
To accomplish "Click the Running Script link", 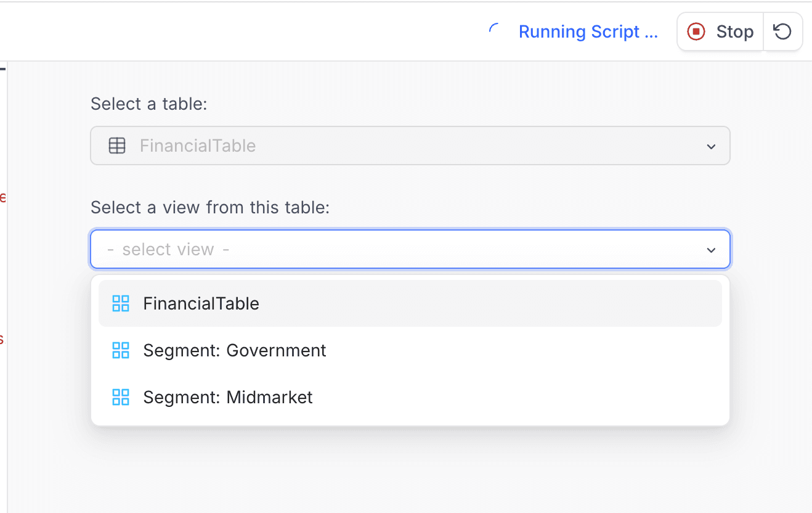I will 588,31.
